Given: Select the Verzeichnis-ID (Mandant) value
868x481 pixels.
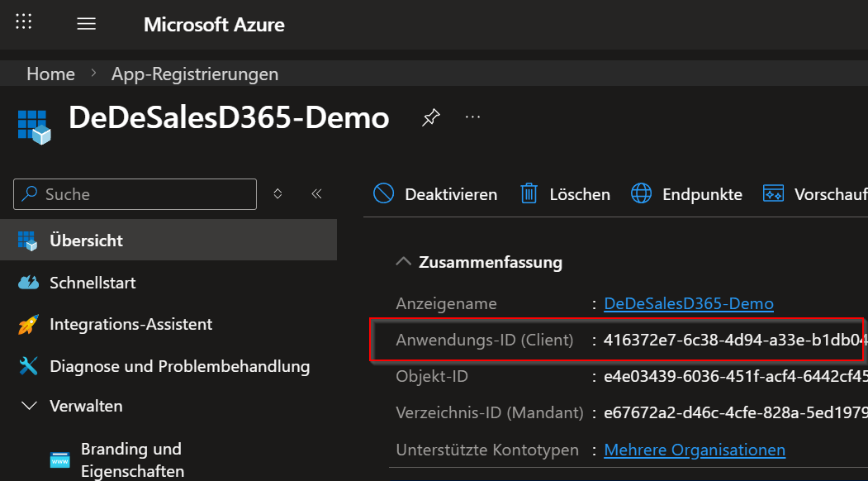Looking at the screenshot, I should click(736, 413).
